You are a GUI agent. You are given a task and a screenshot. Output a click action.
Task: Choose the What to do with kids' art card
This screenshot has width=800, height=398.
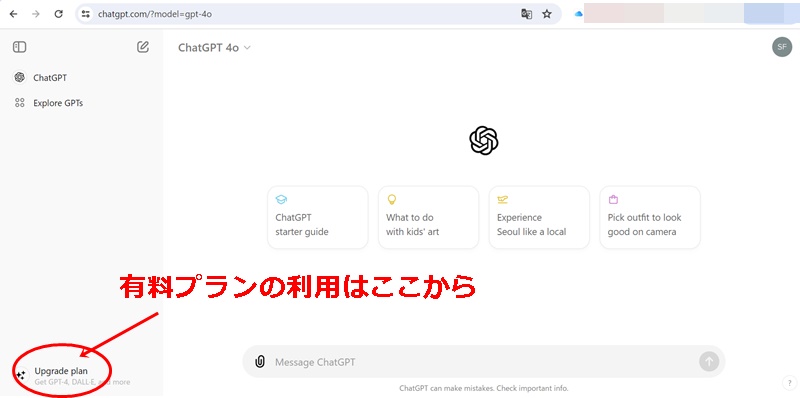point(429,217)
